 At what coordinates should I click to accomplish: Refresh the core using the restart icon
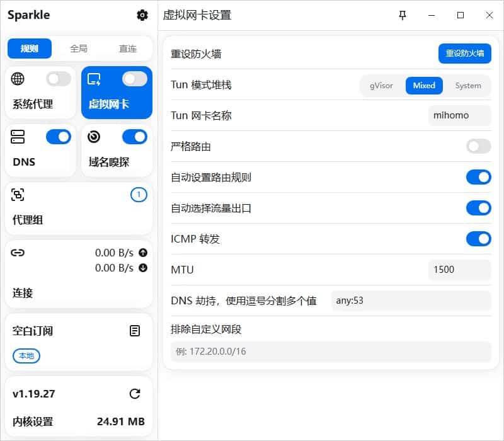click(135, 394)
